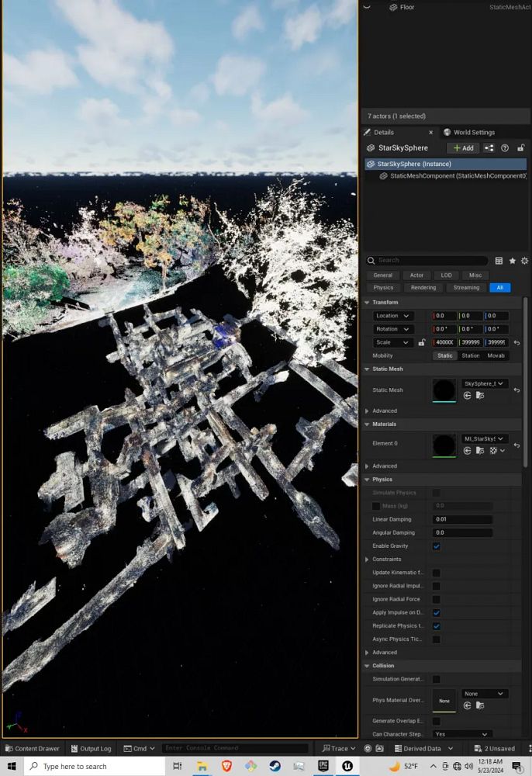Expand the Constraints section
532x776 pixels.
point(367,559)
